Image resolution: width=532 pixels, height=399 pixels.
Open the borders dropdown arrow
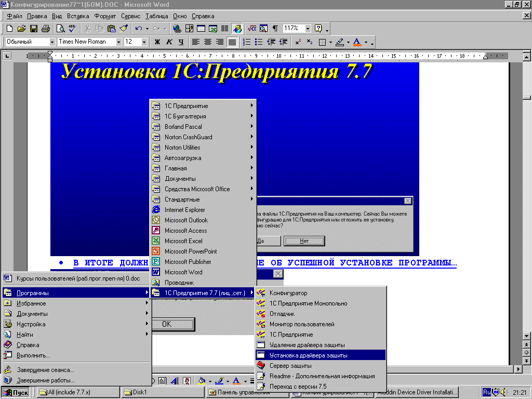point(330,42)
